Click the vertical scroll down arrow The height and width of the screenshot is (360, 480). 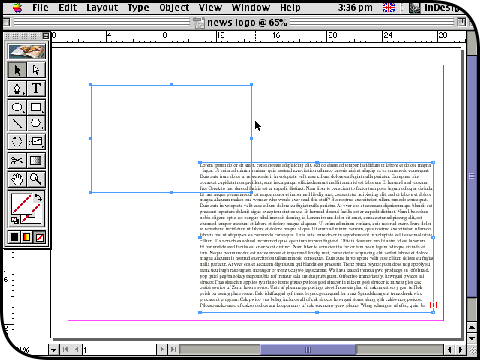[472, 338]
